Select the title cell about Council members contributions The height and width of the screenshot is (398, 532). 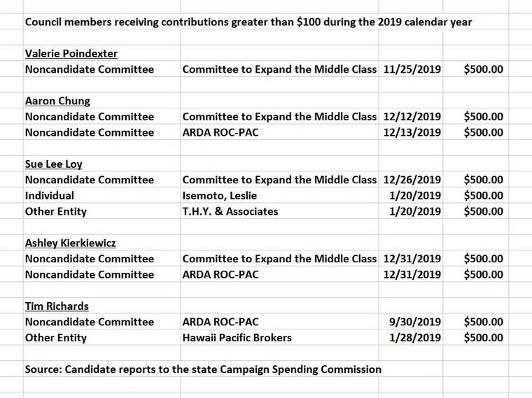click(248, 22)
